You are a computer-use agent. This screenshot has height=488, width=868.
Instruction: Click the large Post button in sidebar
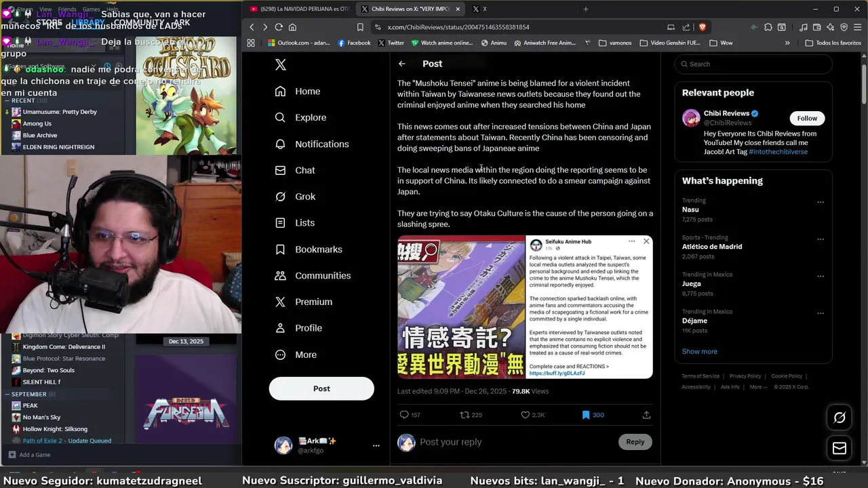coord(321,388)
